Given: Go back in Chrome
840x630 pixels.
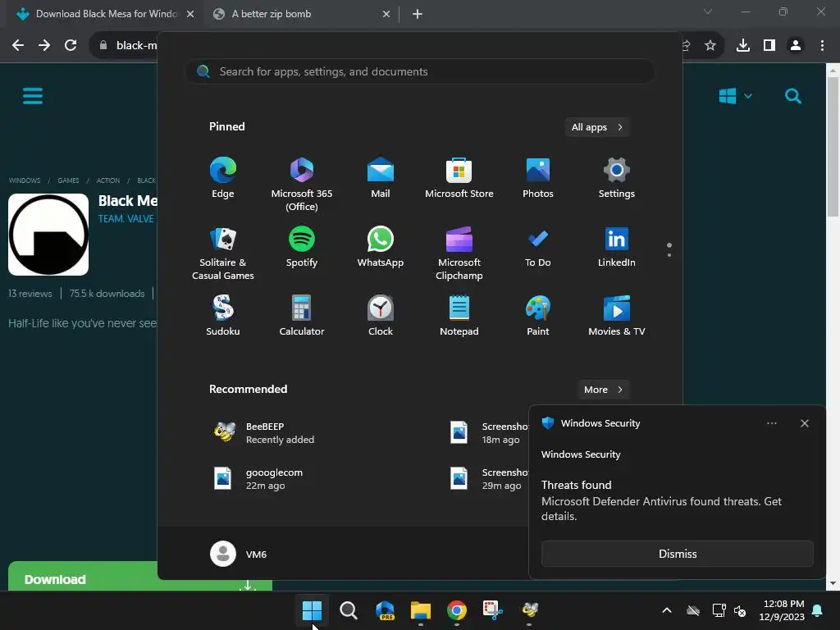Looking at the screenshot, I should pos(18,46).
